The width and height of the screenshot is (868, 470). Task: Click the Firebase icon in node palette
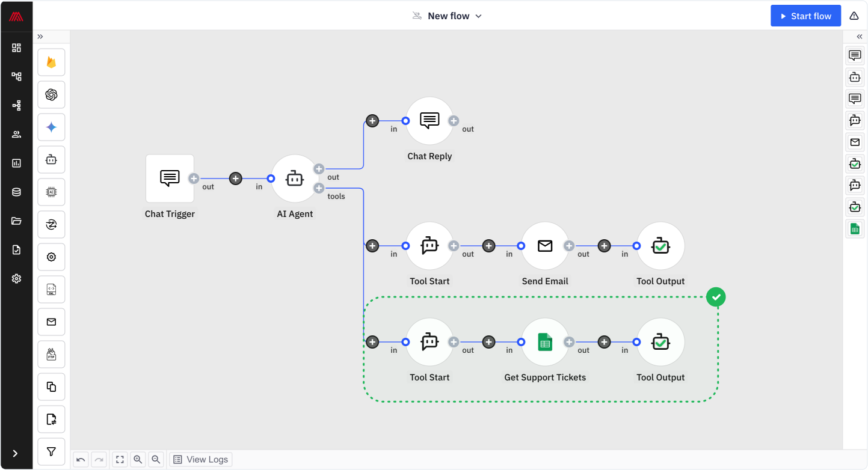click(51, 63)
